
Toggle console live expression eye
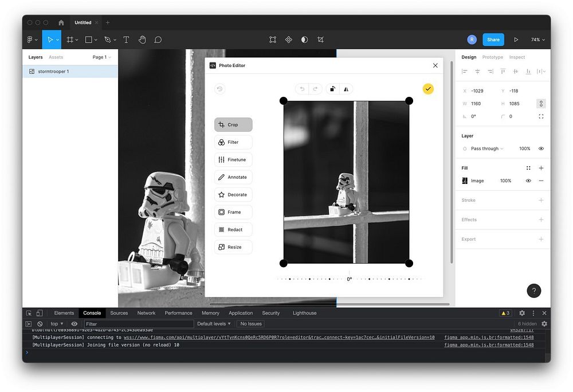click(74, 324)
